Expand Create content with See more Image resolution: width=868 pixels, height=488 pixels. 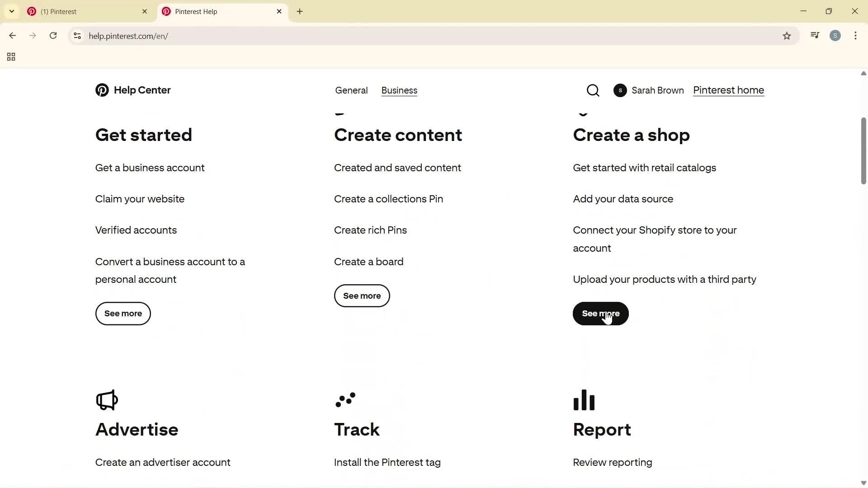(362, 296)
